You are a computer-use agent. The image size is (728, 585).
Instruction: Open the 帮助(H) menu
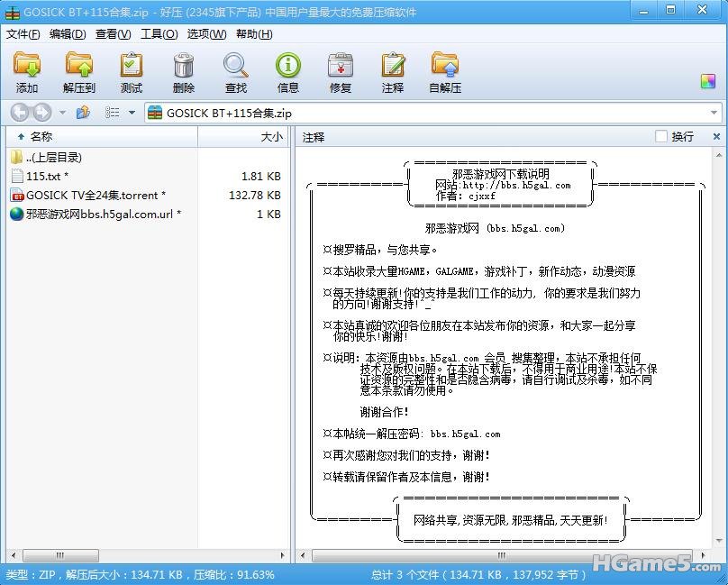point(254,34)
